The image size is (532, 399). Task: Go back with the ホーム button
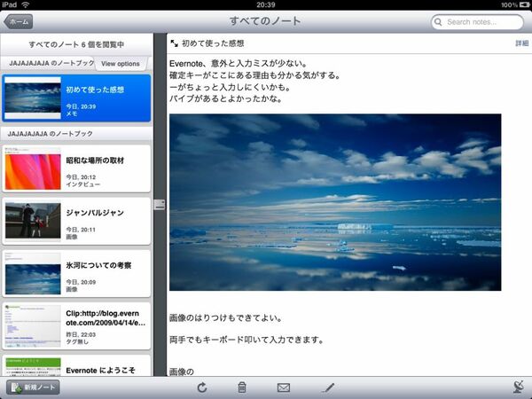(x=19, y=21)
